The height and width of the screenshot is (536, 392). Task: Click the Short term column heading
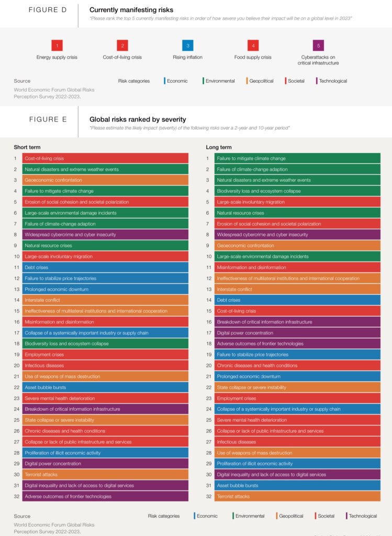(27, 147)
